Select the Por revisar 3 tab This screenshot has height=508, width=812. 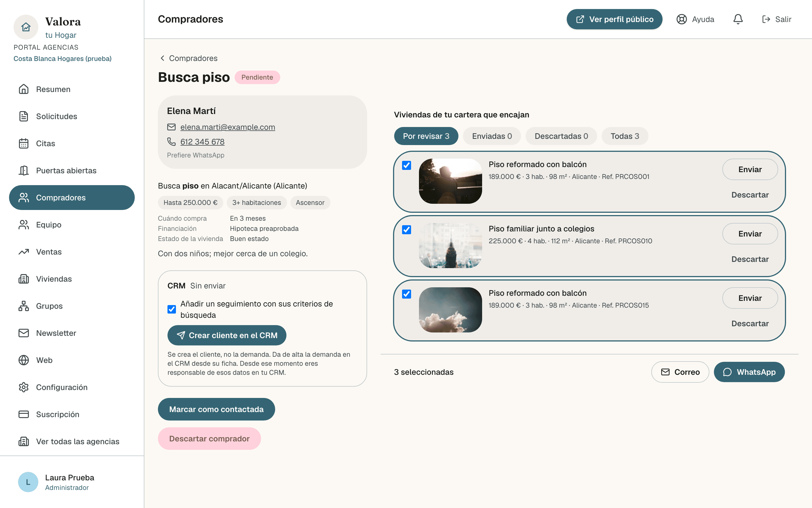(x=426, y=136)
